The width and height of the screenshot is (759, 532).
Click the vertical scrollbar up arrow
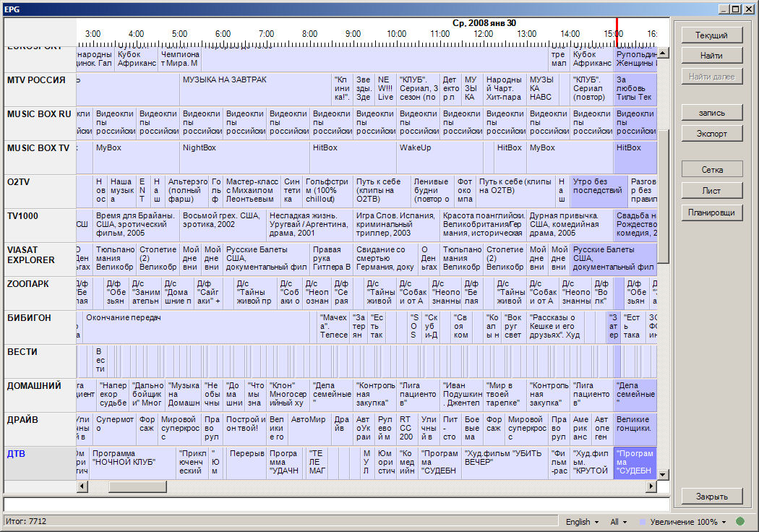[x=663, y=53]
